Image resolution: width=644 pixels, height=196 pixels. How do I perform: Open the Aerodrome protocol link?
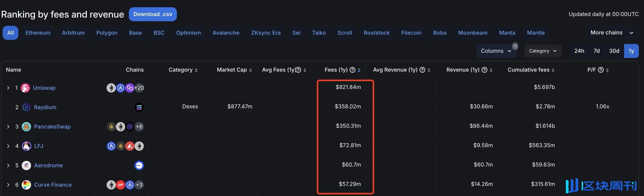49,165
